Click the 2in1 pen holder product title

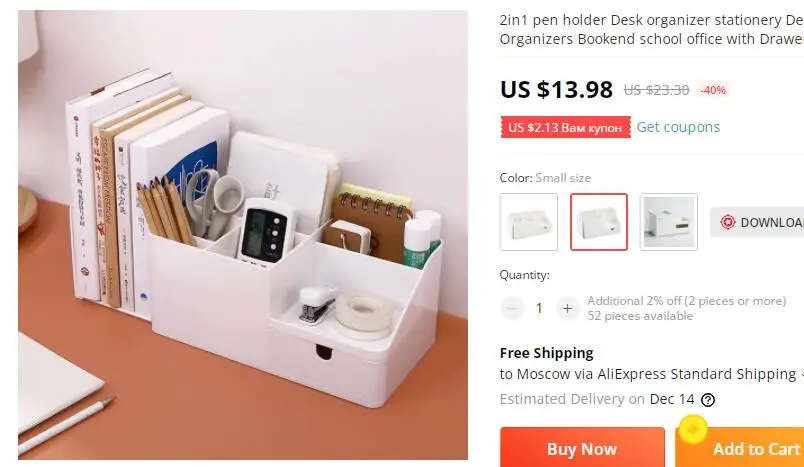(x=651, y=29)
